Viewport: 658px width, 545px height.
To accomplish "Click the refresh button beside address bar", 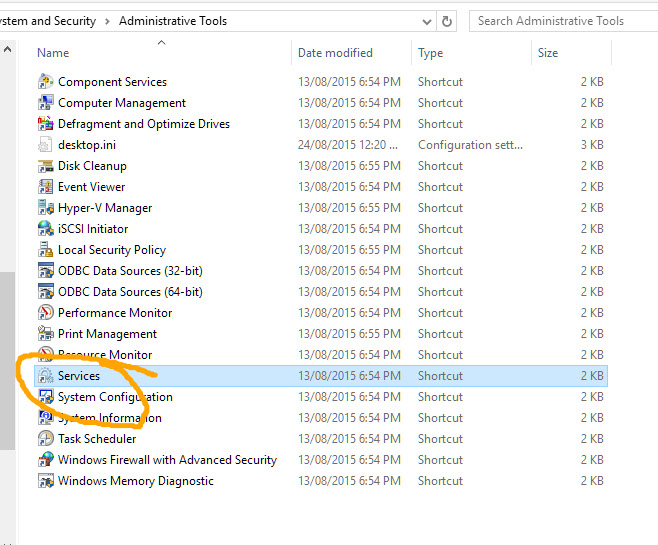I will point(449,20).
